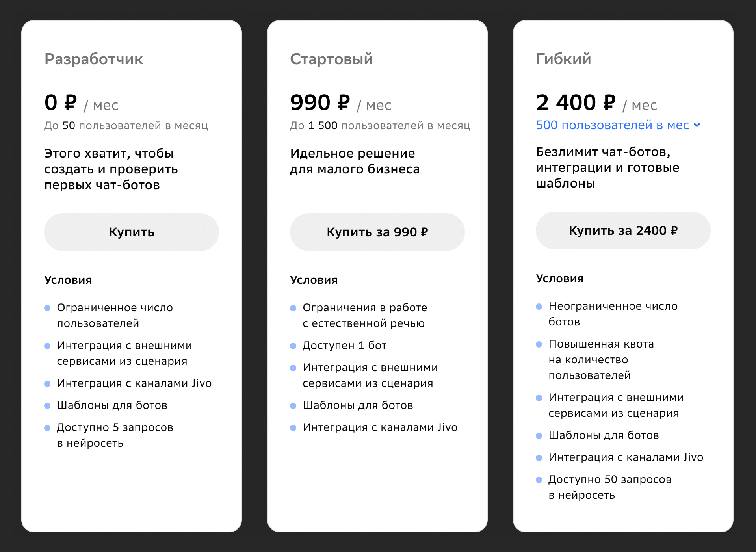Click the 0 ₽ price text
The width and height of the screenshot is (756, 552).
[x=61, y=102]
